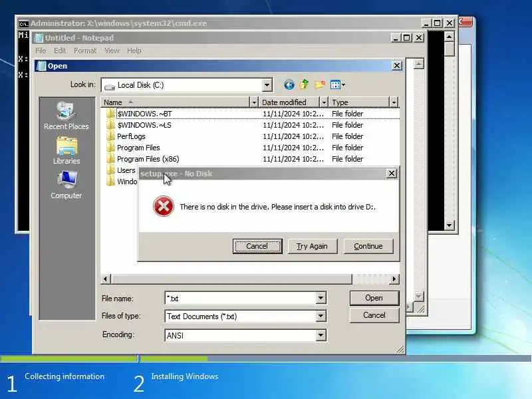Click the Program Files (x86) folder icon
Screen dimensions: 532x399
click(x=110, y=159)
